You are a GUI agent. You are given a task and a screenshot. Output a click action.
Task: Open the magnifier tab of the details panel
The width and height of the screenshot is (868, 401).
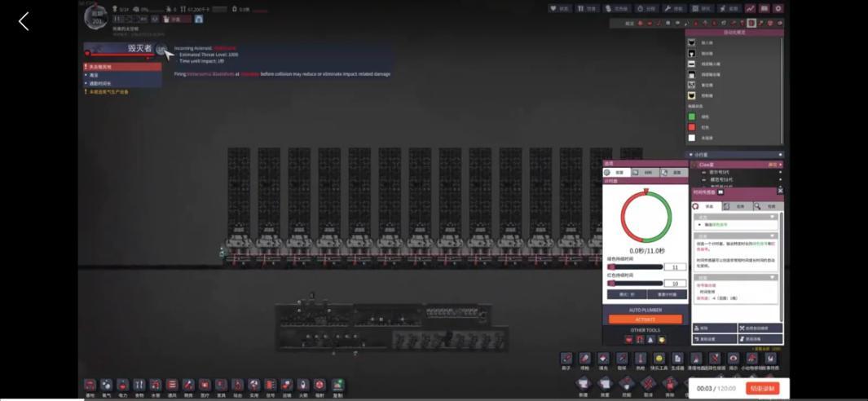[769, 206]
